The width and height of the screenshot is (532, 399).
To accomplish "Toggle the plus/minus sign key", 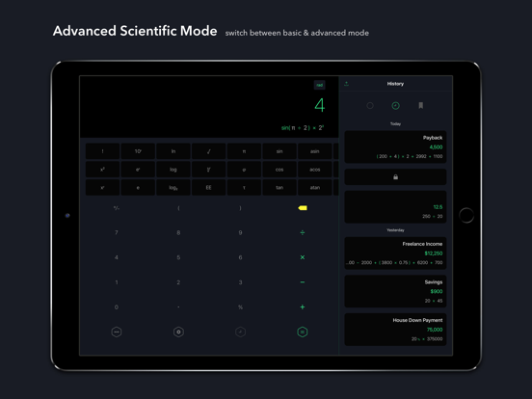I will point(117,208).
